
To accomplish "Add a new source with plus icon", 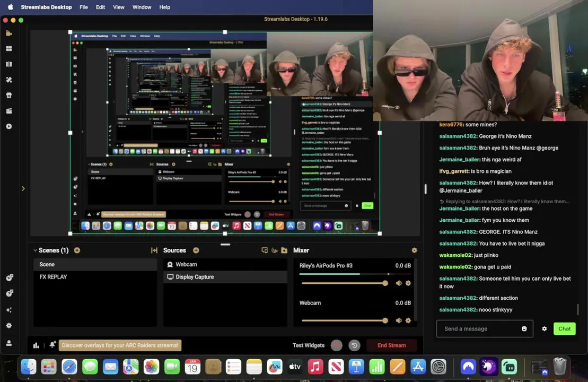I will click(x=196, y=250).
